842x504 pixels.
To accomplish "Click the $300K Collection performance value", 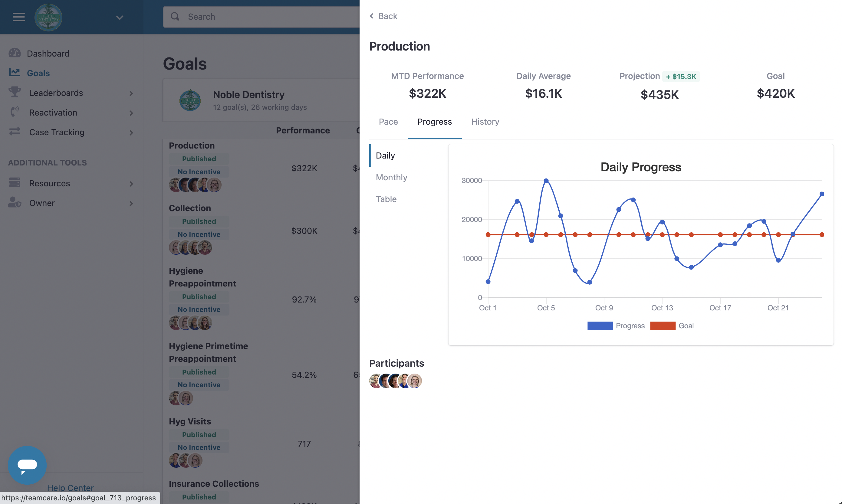I will coord(304,231).
